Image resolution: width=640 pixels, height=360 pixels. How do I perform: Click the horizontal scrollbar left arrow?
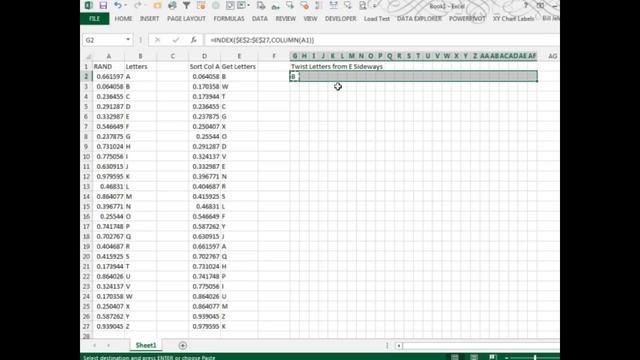point(399,346)
